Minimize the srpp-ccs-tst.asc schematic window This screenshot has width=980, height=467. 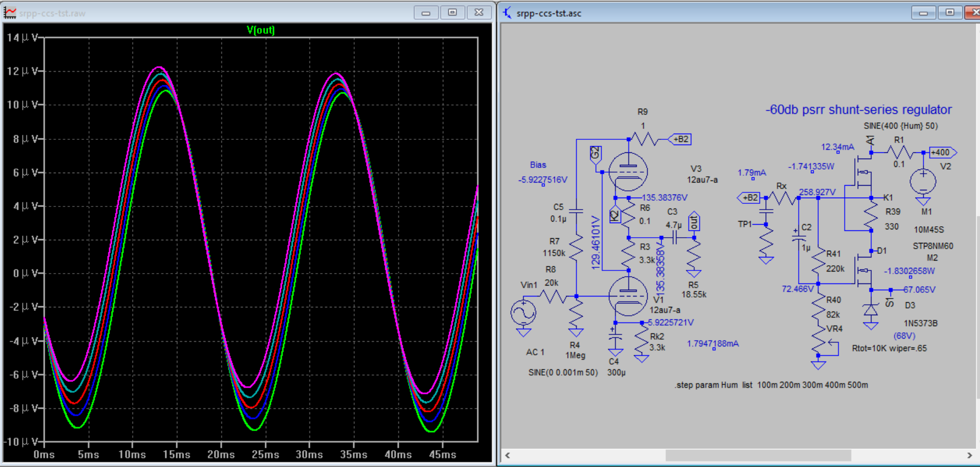[923, 12]
